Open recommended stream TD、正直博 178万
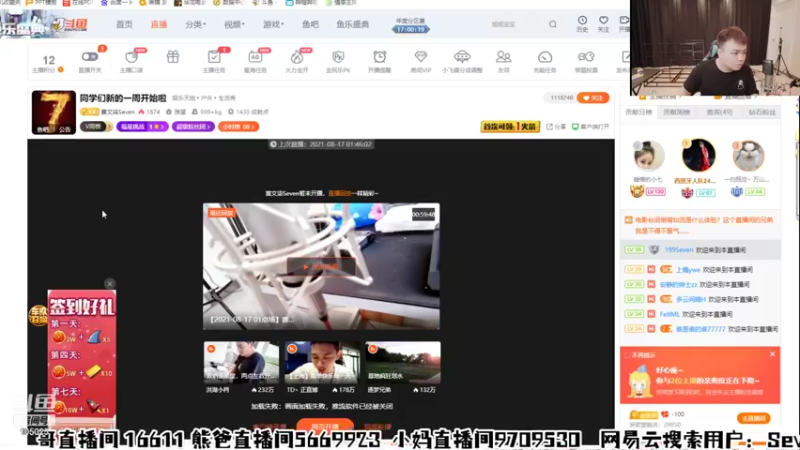 click(x=322, y=363)
